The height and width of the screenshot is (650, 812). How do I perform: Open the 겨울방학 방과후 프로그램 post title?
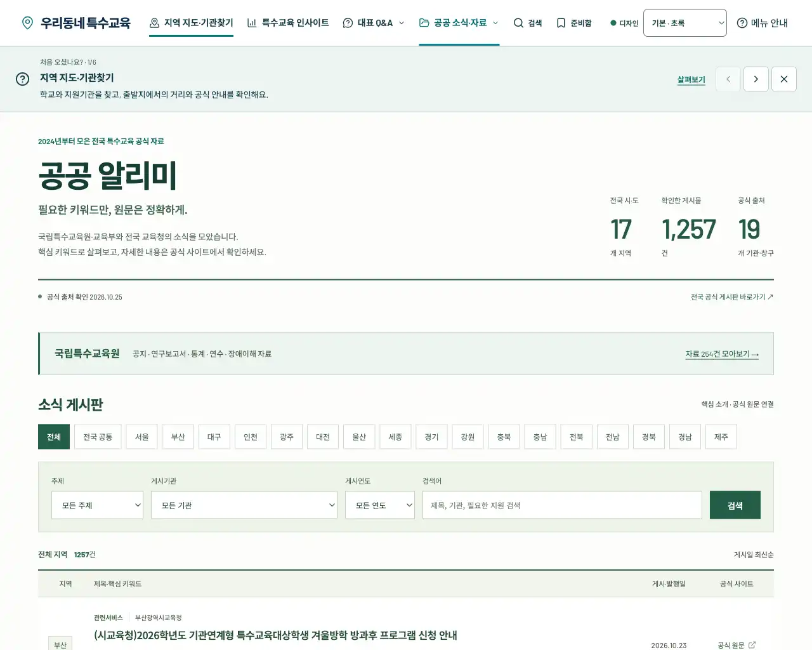275,635
